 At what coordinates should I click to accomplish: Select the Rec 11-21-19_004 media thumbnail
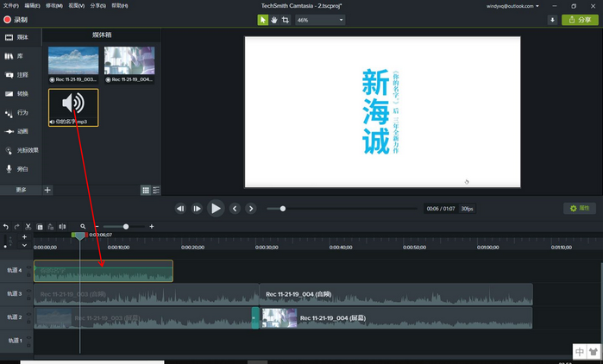(129, 65)
